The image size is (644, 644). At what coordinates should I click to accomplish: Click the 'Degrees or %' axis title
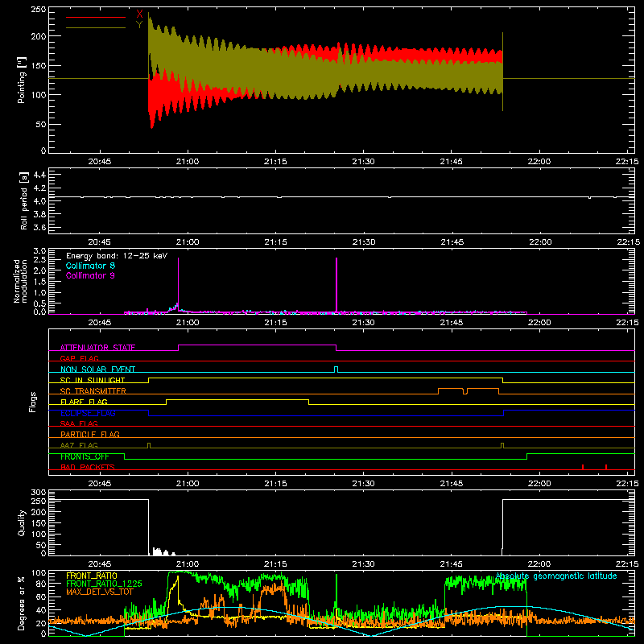22,604
